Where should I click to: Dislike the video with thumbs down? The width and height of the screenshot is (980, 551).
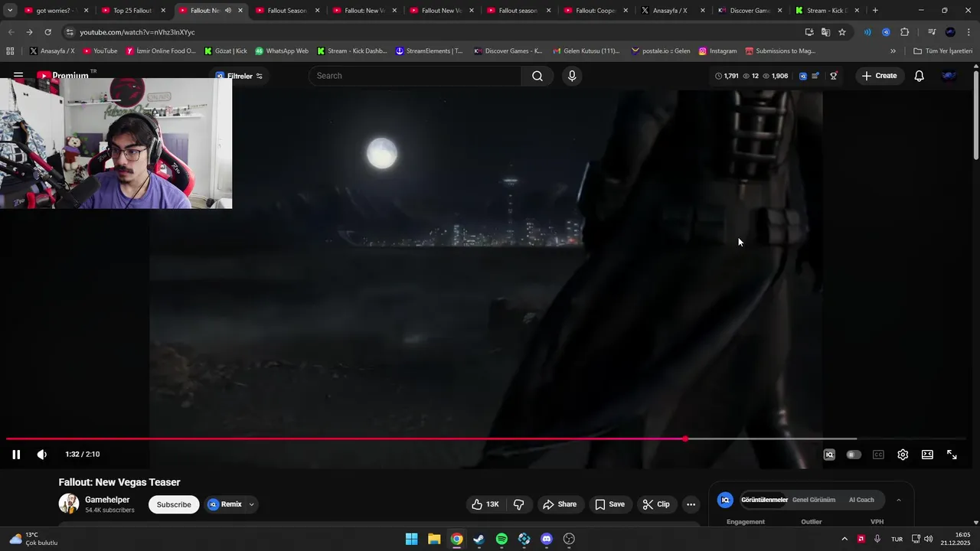coord(519,504)
